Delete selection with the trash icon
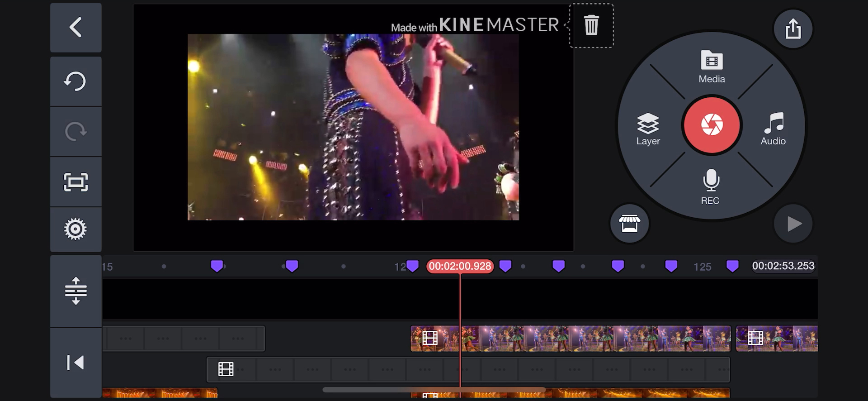Viewport: 868px width, 401px height. click(x=591, y=25)
